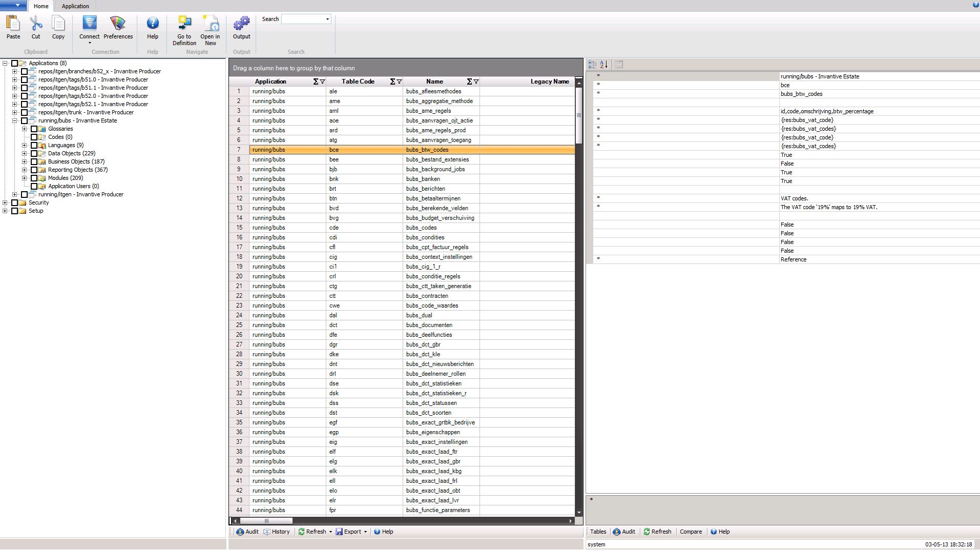Click the Connect icon

coord(89,24)
